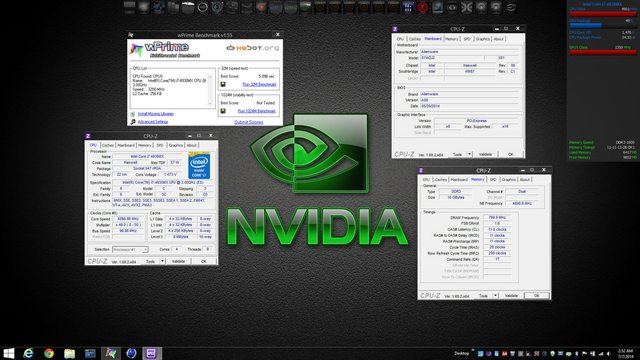This screenshot has height=360, width=640.
Task: Click the Alienware motherboard Manufacturer field
Action: point(469,52)
